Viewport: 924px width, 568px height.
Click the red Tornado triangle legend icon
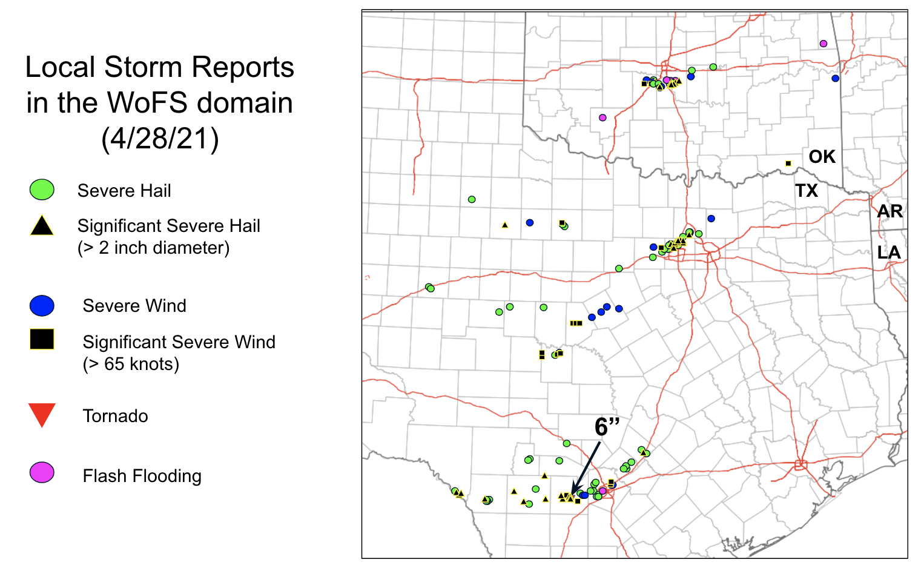click(x=42, y=415)
